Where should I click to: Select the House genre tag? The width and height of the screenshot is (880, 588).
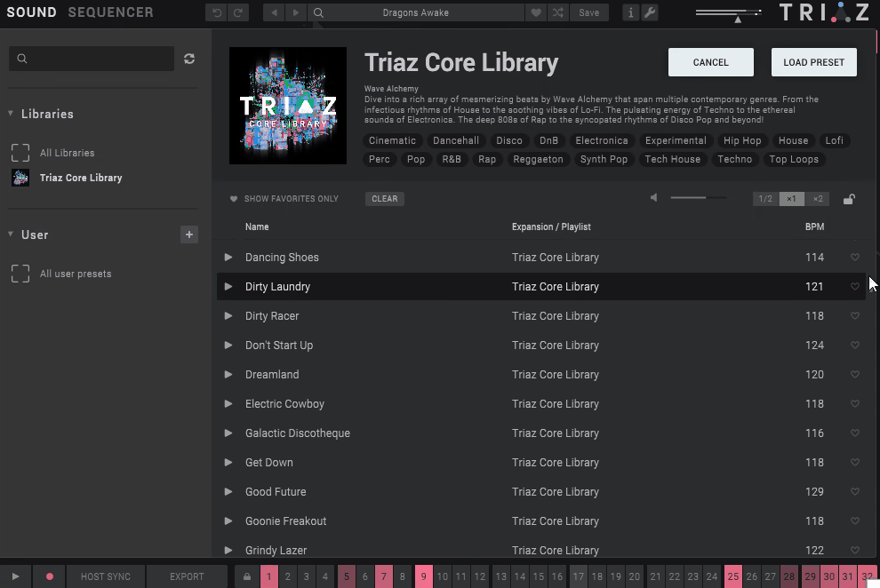tap(793, 140)
